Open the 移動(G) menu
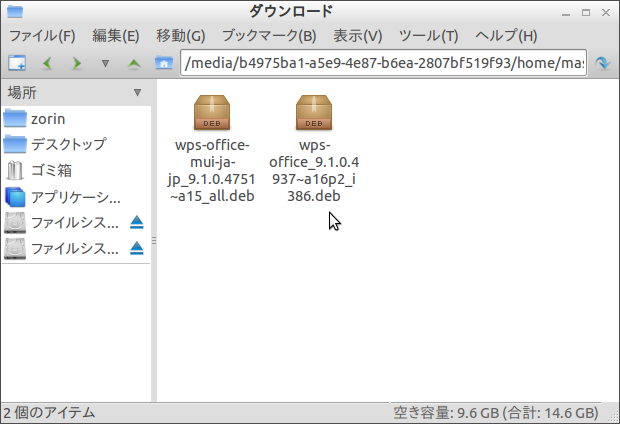This screenshot has width=620, height=424. click(x=181, y=36)
